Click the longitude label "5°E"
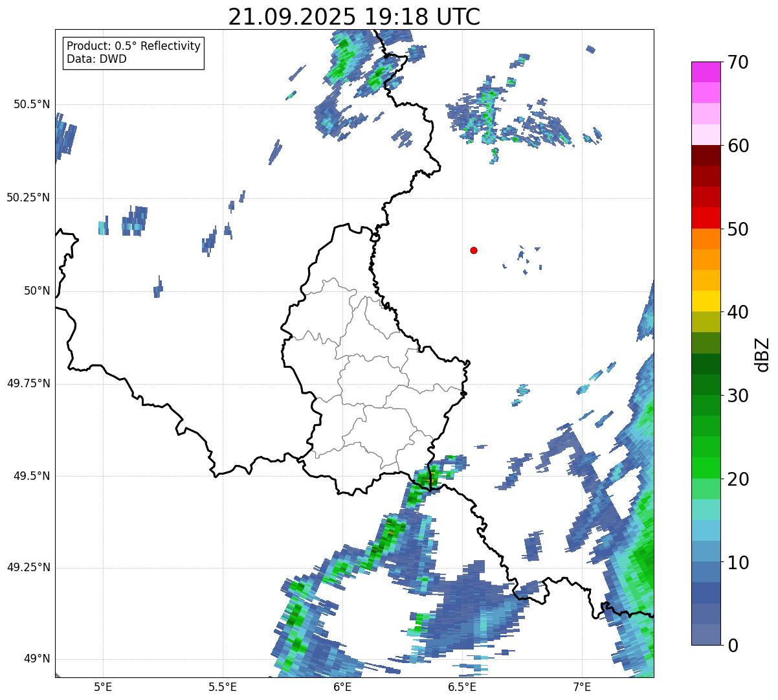 coord(103,686)
